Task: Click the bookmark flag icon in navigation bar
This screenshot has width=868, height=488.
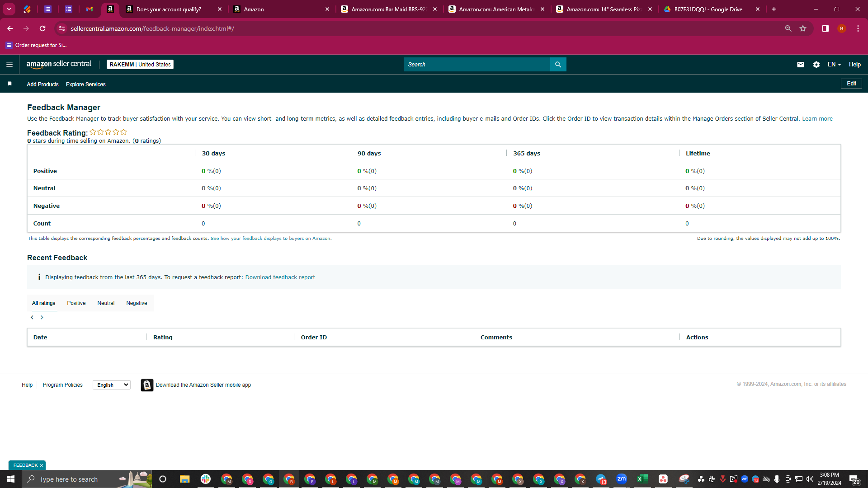Action: click(9, 84)
